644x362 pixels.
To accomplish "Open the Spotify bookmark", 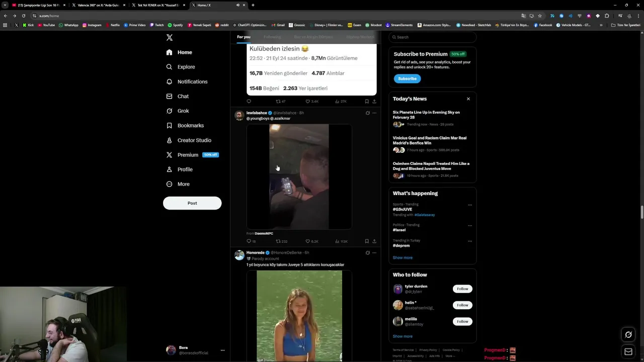I will (175, 25).
